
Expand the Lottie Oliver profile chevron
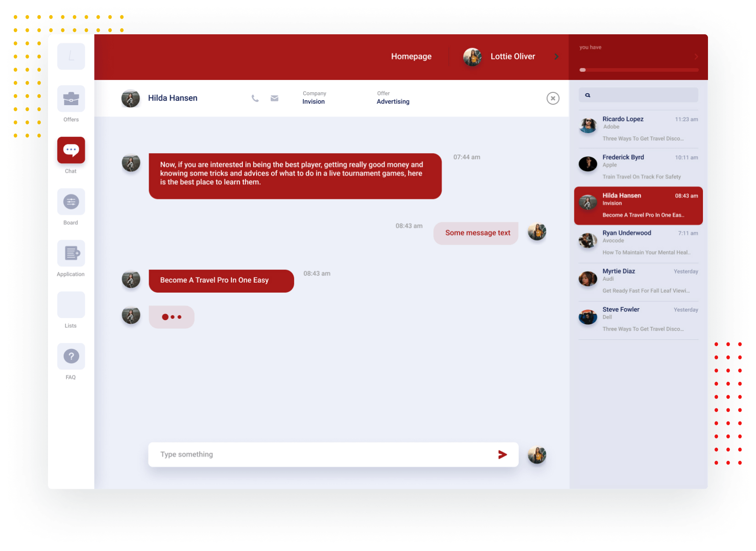tap(557, 57)
